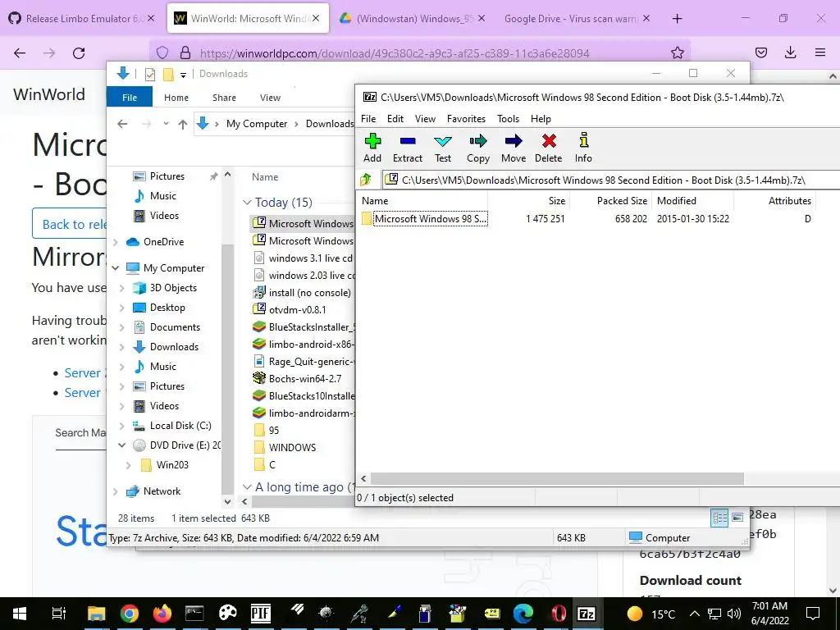Switch to Release Limbo Emulator tab
This screenshot has width=840, height=630.
(82, 18)
